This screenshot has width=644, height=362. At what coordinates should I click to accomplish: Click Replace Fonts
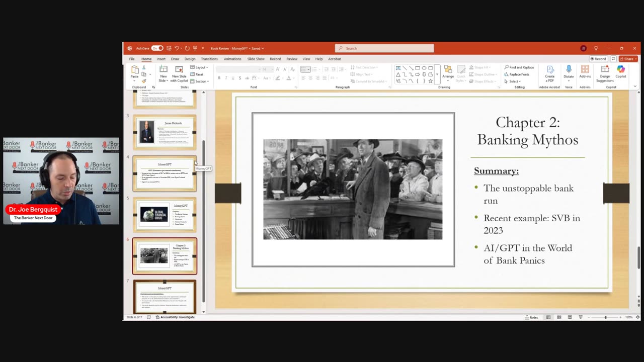(x=517, y=74)
